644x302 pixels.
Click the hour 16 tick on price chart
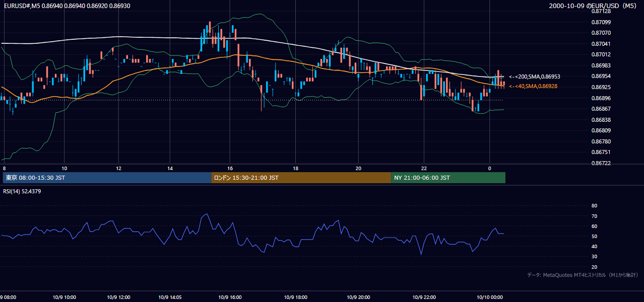(230, 169)
